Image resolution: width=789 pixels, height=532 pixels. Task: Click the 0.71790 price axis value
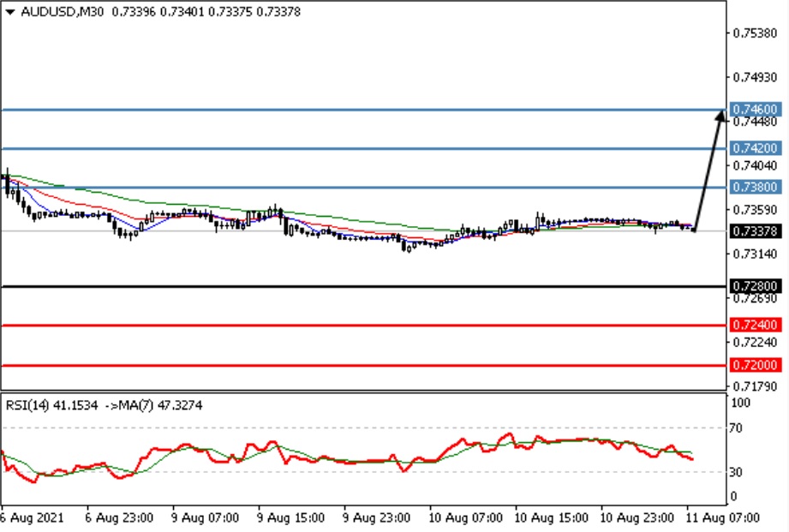tap(755, 386)
